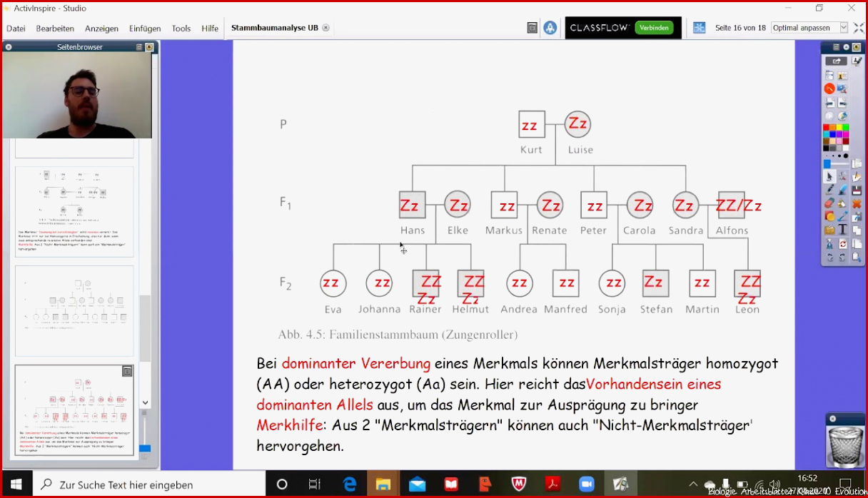Viewport: 868px width, 498px height.
Task: Open the Anzeigen menu
Action: coord(101,29)
